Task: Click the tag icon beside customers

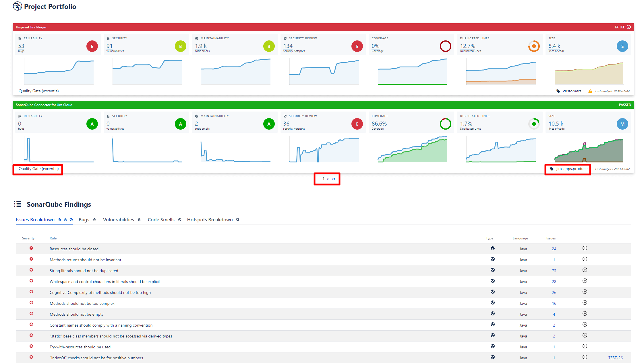Action: (558, 91)
